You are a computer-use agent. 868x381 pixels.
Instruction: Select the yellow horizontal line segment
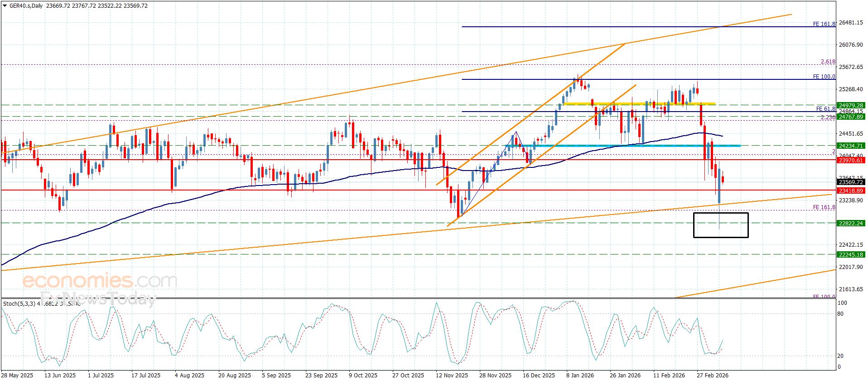tap(639, 104)
